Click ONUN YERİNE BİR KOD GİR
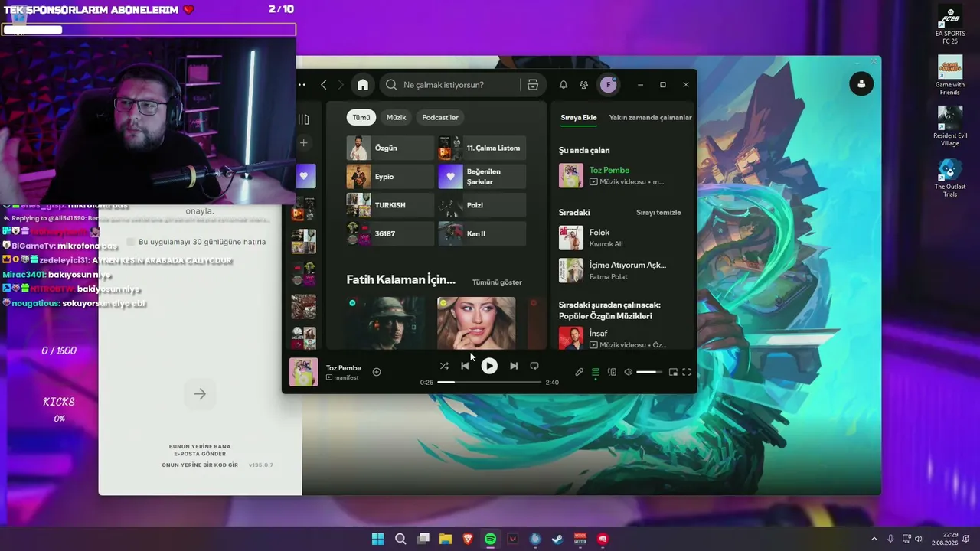Screen dimensions: 980x551 200,465
